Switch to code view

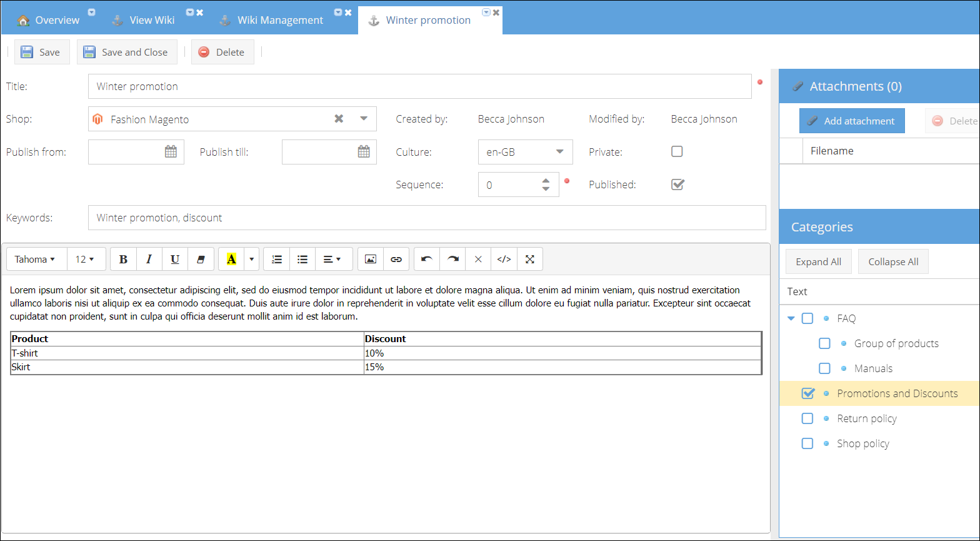504,259
